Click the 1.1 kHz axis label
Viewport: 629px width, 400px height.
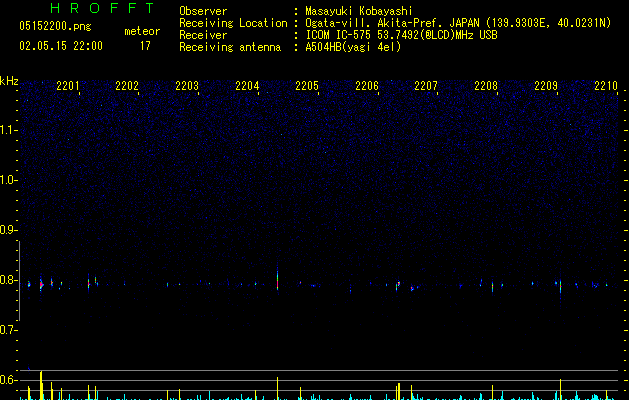point(8,130)
